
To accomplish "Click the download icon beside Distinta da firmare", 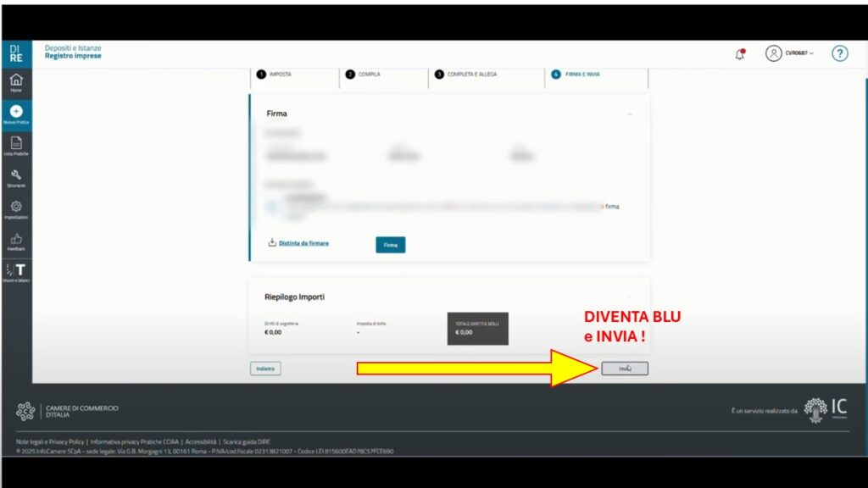I will 272,242.
